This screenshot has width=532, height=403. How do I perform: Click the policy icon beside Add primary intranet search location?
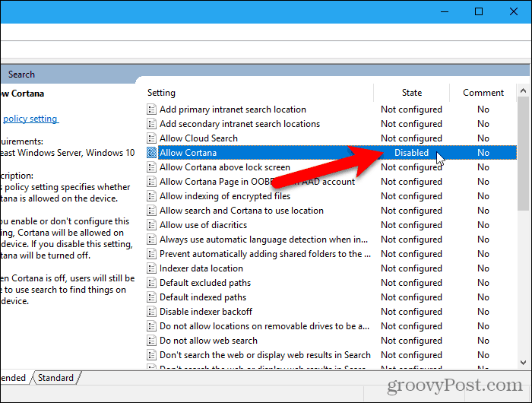(151, 109)
